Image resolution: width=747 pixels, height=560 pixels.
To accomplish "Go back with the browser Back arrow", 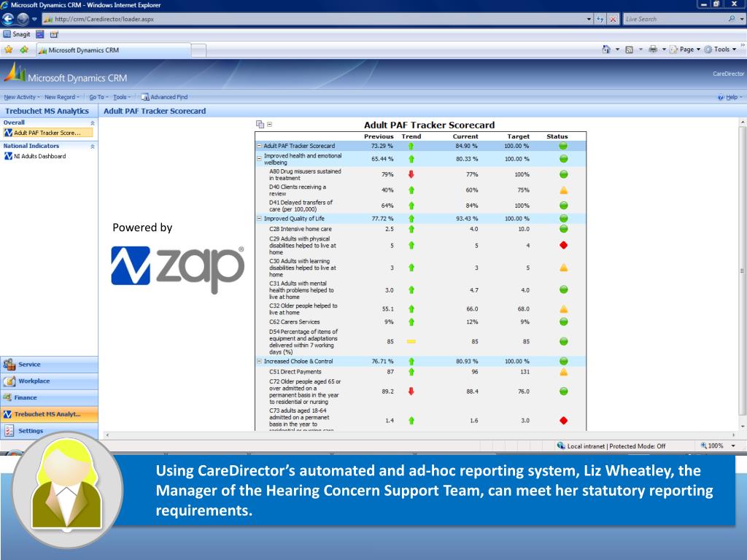I will click(x=8, y=19).
